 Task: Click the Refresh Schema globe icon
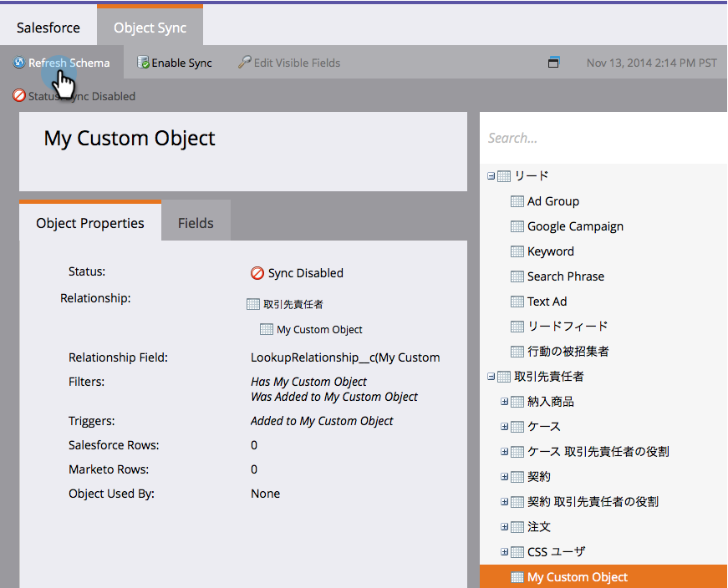pyautogui.click(x=19, y=62)
